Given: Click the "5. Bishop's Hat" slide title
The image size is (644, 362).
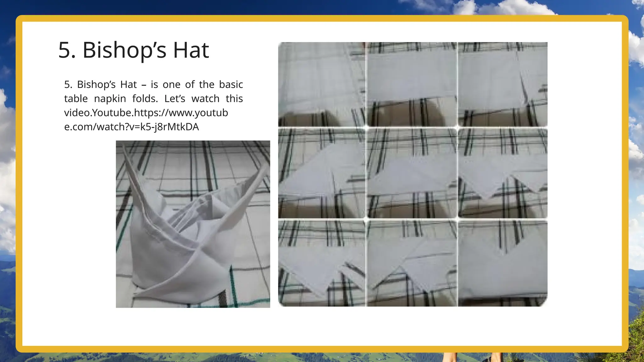Looking at the screenshot, I should point(134,50).
